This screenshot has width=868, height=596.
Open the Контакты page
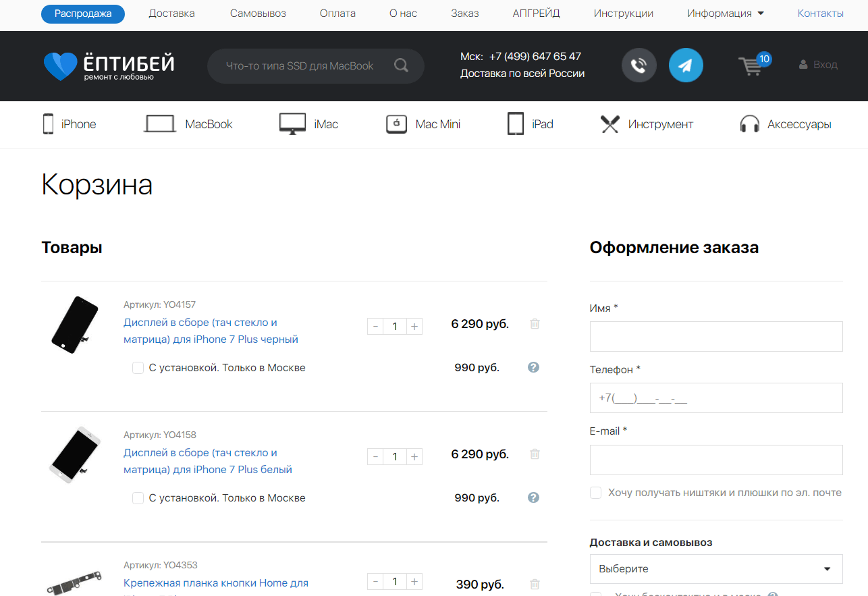(821, 13)
